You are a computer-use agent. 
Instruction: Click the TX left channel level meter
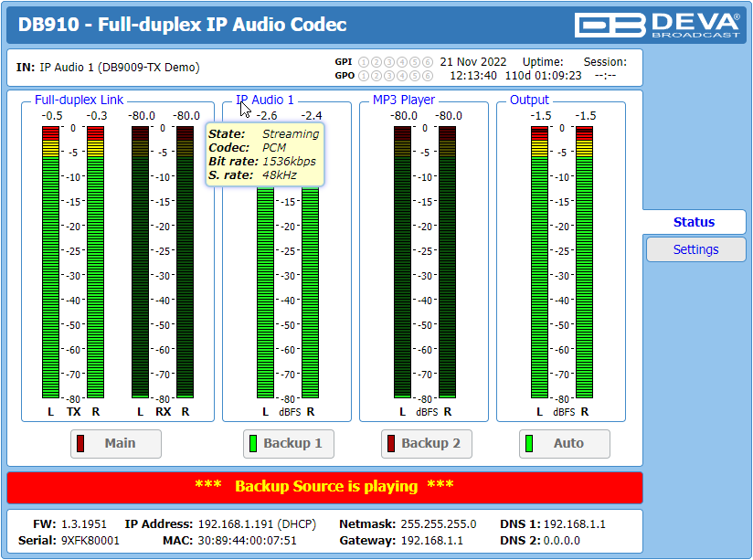click(x=50, y=262)
